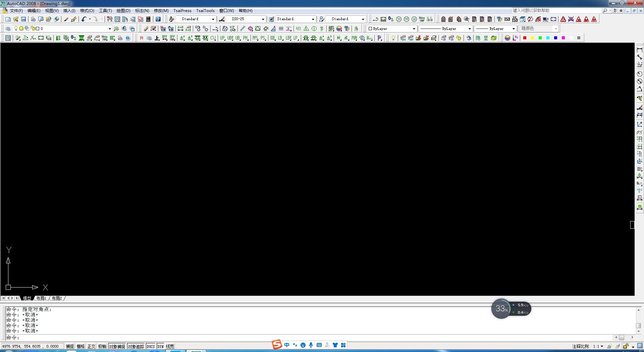
Task: Switch to the 布局2 layout tab
Action: 57,298
